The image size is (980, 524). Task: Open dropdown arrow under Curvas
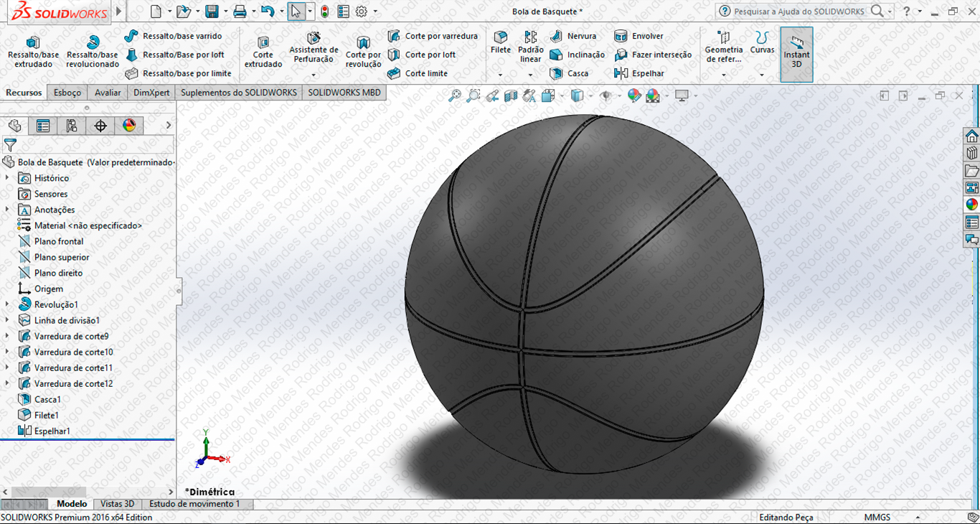pos(762,75)
